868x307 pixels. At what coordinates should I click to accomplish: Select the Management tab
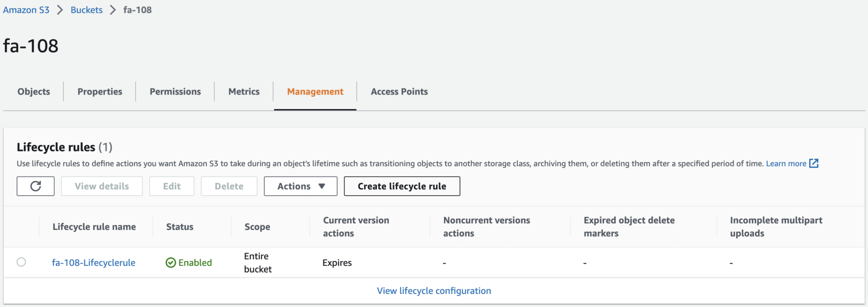tap(315, 92)
